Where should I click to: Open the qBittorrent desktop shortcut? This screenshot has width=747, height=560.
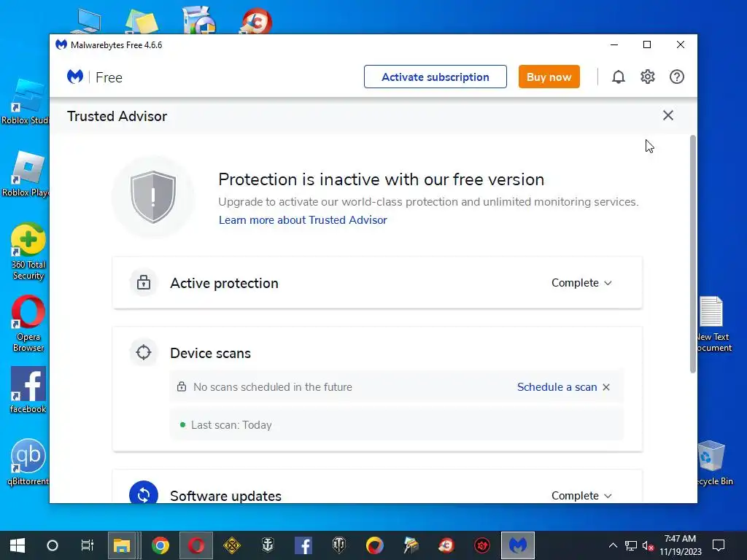28,462
